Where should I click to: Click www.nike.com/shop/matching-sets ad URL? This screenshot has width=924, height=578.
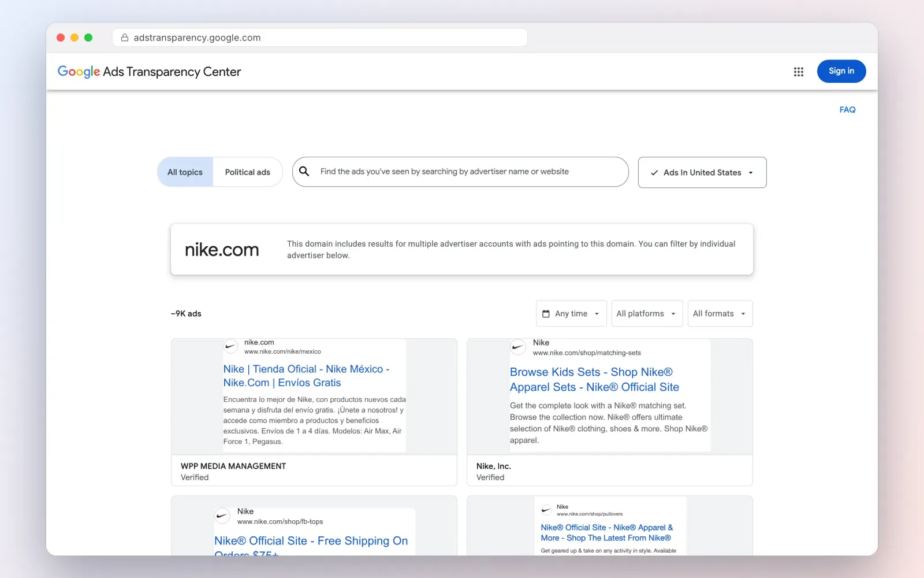pyautogui.click(x=587, y=353)
